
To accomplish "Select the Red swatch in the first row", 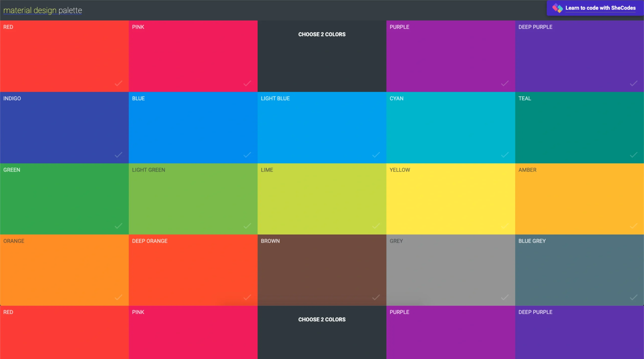I will 64,56.
